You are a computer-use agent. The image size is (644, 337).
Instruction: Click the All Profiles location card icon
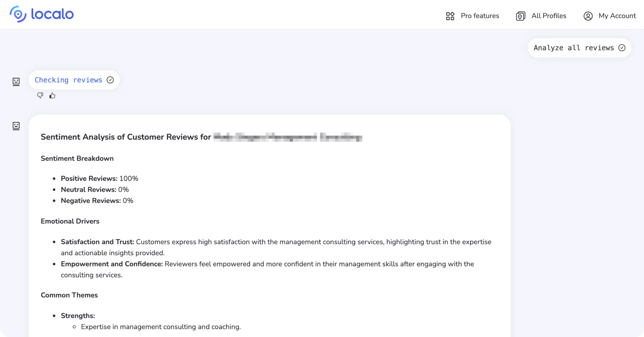click(x=520, y=16)
